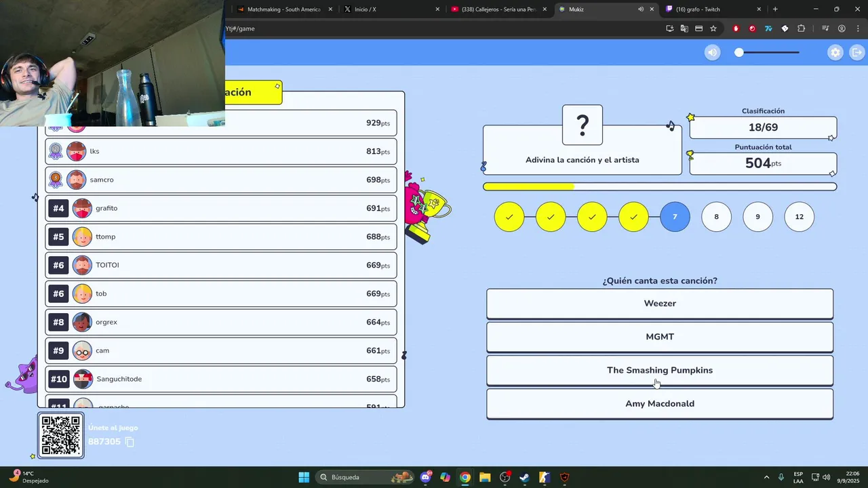Open the weather widget showing 14°C

click(x=28, y=477)
